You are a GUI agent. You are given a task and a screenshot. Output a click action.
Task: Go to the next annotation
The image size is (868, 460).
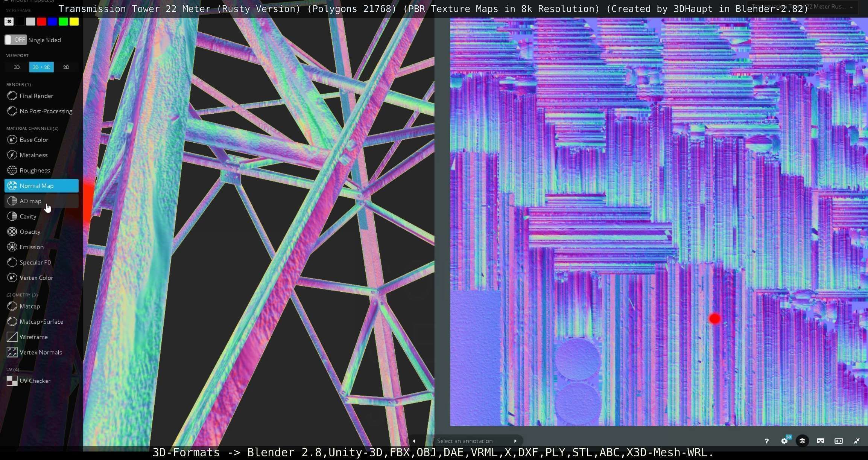pyautogui.click(x=515, y=441)
